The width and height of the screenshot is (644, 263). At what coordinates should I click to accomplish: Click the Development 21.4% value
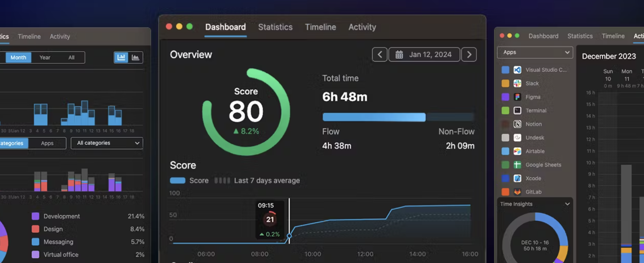point(136,216)
